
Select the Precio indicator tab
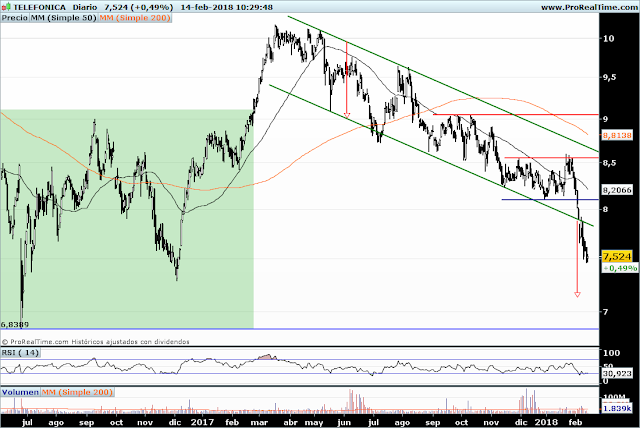[15, 18]
